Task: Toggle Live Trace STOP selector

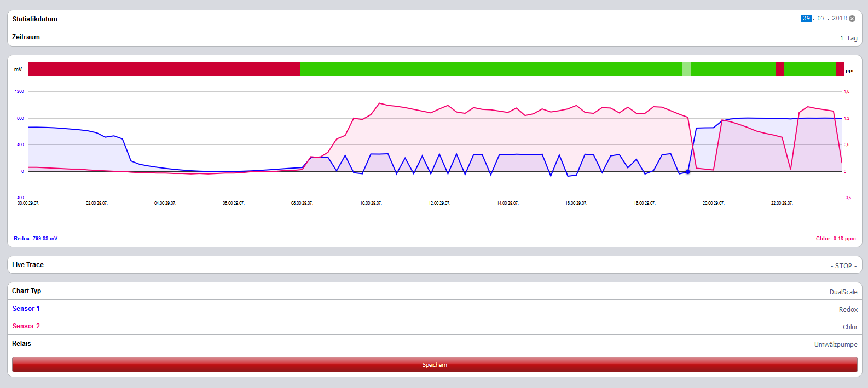Action: 843,266
